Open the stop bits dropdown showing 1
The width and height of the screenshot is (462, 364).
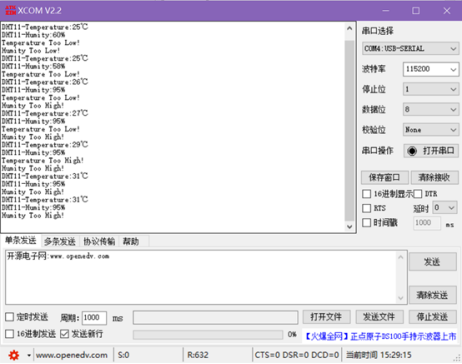click(x=431, y=89)
